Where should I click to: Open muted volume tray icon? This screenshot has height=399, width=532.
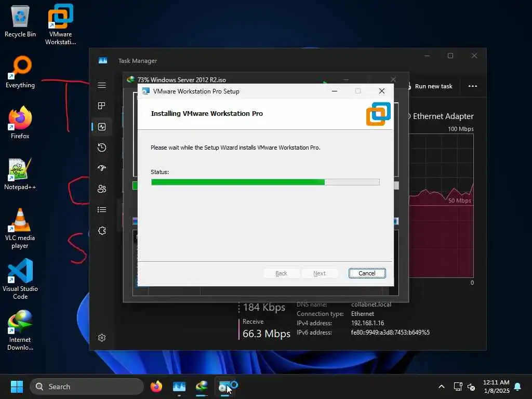click(471, 387)
